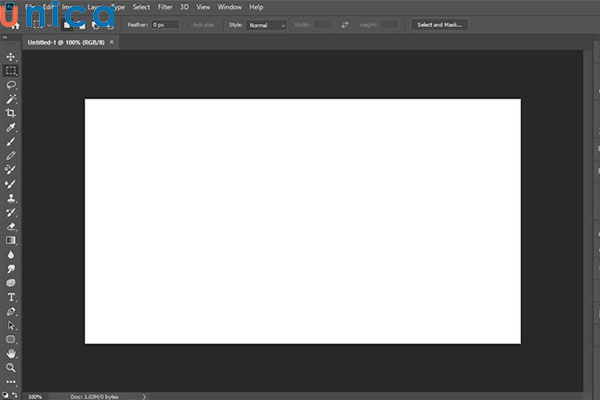This screenshot has height=400, width=600.
Task: Activate the Zoom magnifier tool
Action: tap(11, 367)
